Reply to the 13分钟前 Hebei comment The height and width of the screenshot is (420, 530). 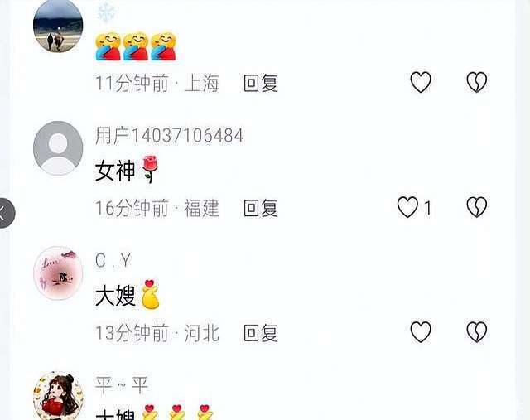pyautogui.click(x=261, y=333)
